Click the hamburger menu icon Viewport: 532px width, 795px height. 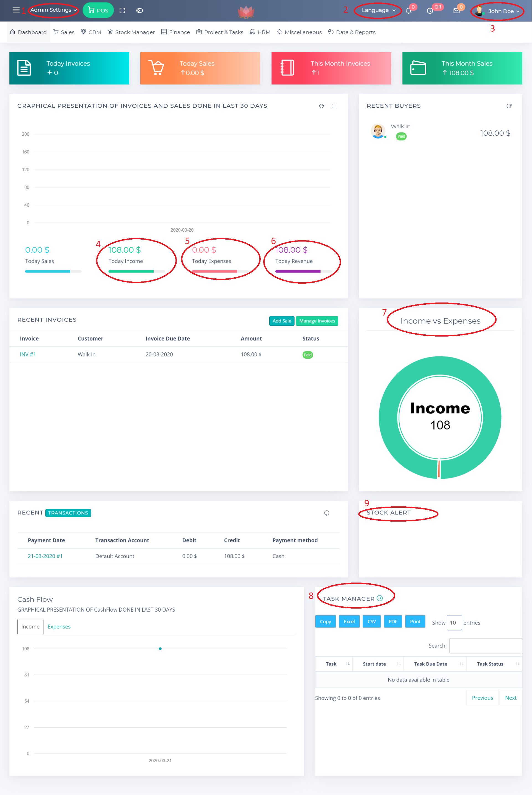[x=16, y=10]
